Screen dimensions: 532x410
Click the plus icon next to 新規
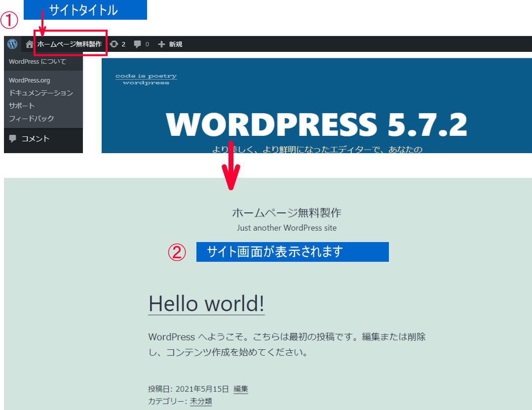161,44
